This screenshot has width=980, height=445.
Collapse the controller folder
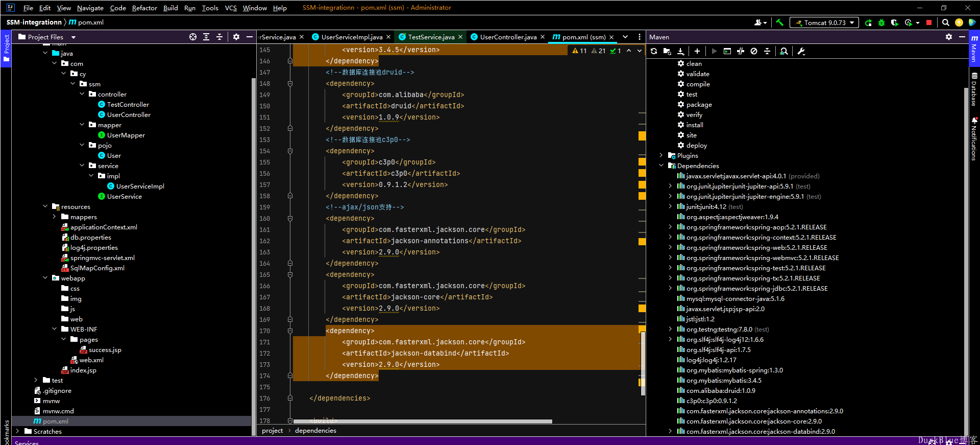coord(82,94)
